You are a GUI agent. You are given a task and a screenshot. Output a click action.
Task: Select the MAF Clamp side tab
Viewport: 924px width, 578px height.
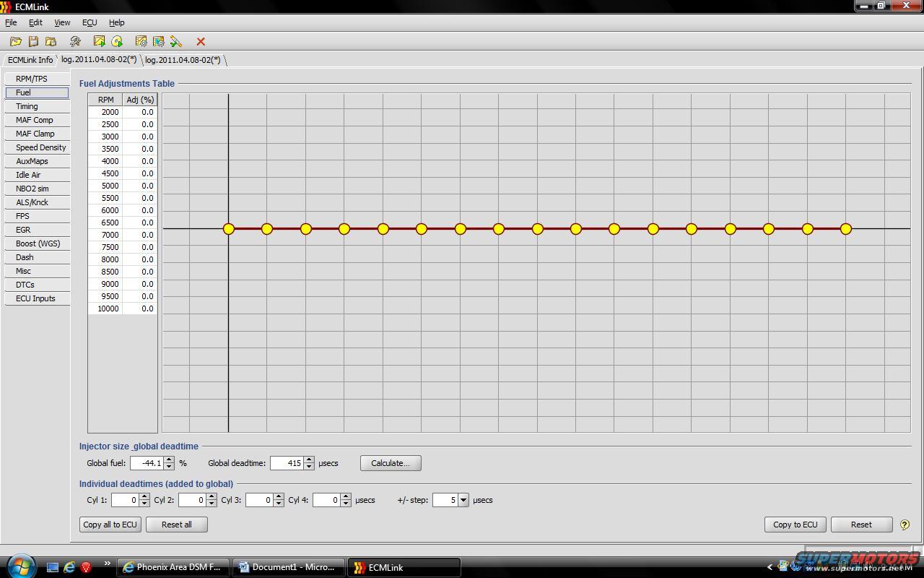[37, 134]
